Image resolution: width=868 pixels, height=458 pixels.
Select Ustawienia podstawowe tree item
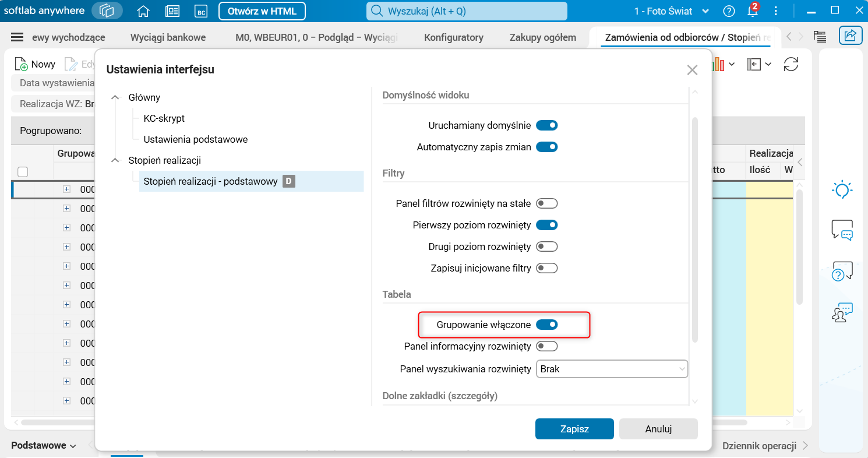tap(196, 139)
